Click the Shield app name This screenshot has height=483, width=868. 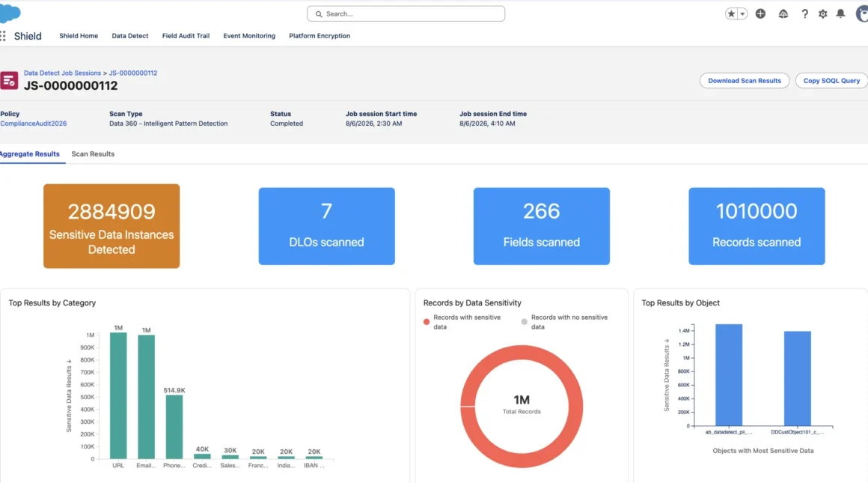(x=28, y=36)
